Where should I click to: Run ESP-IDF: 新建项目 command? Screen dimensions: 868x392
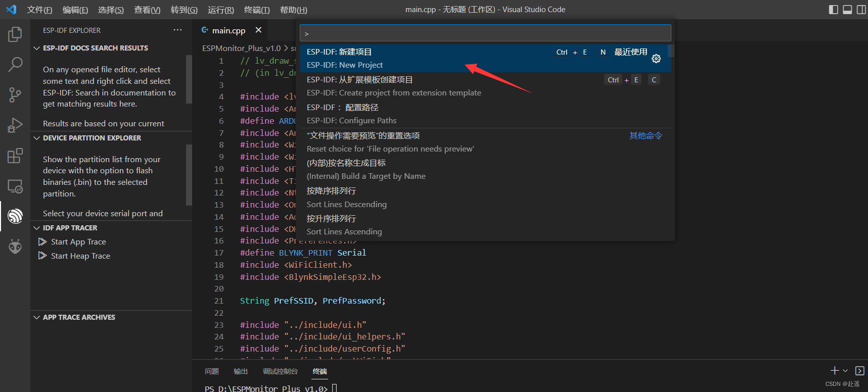[x=485, y=59]
